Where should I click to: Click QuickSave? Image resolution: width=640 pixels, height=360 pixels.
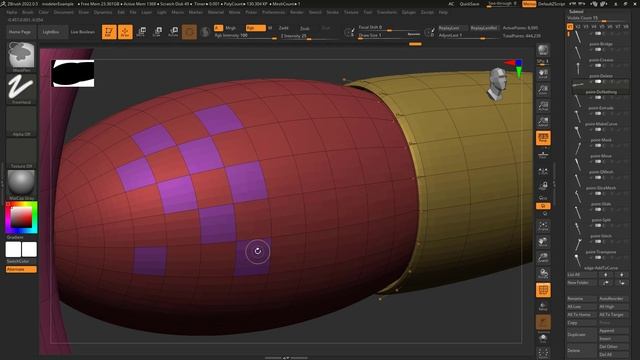point(470,4)
